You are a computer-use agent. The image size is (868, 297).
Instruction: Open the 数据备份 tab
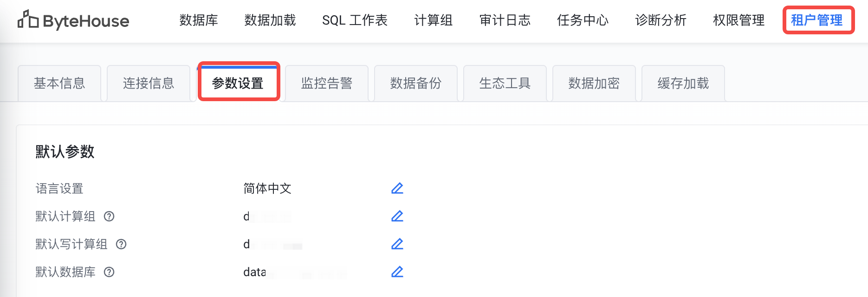click(416, 84)
